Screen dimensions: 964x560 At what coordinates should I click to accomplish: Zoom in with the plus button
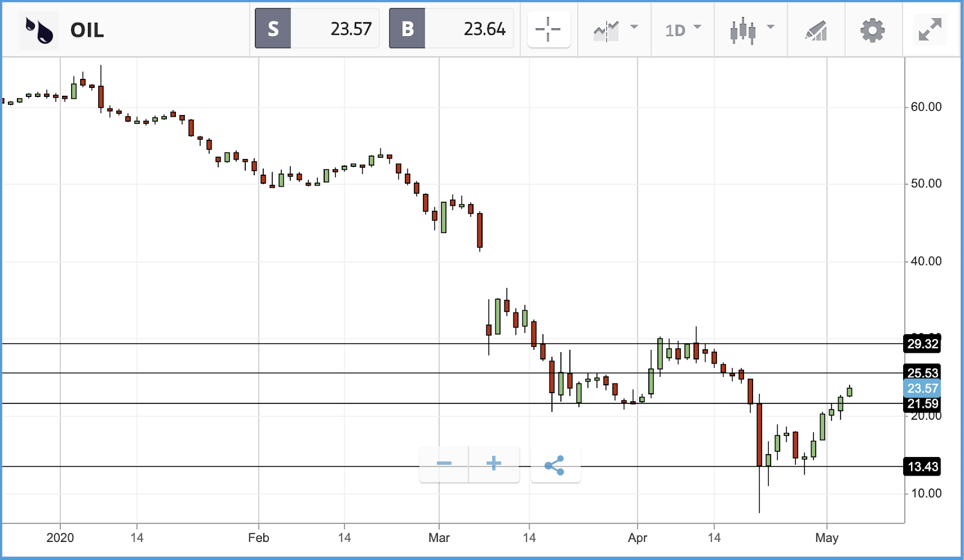(494, 464)
